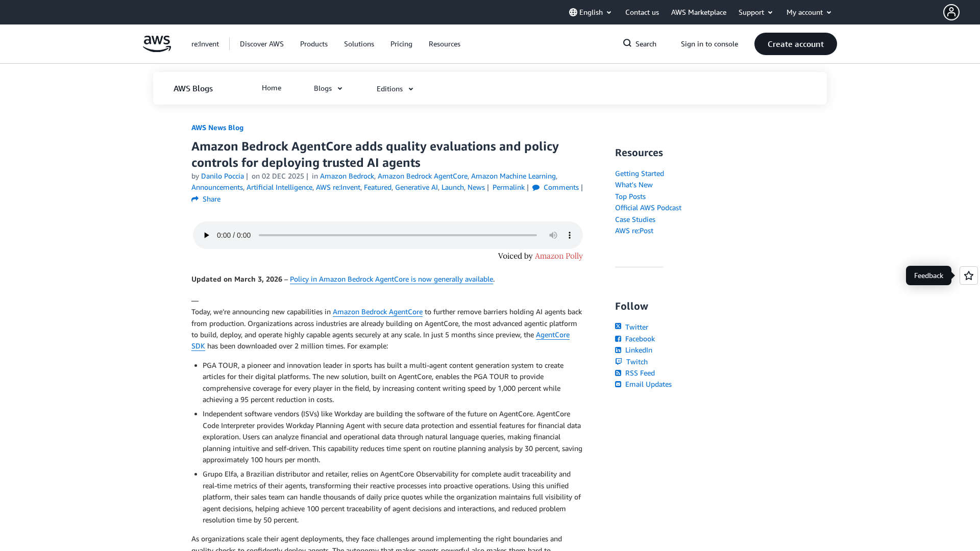This screenshot has width=980, height=551.
Task: Click the AWS logo icon
Action: point(157,44)
